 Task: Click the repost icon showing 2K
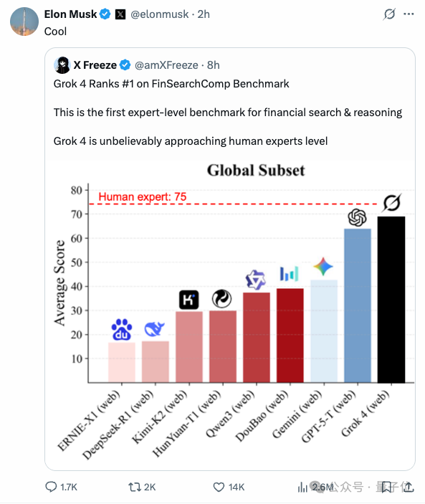tap(134, 487)
